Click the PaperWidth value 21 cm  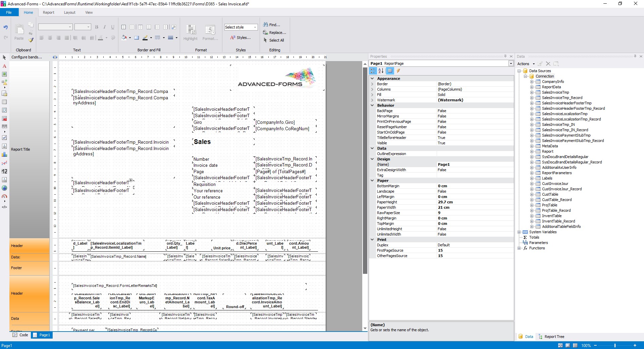(475, 207)
